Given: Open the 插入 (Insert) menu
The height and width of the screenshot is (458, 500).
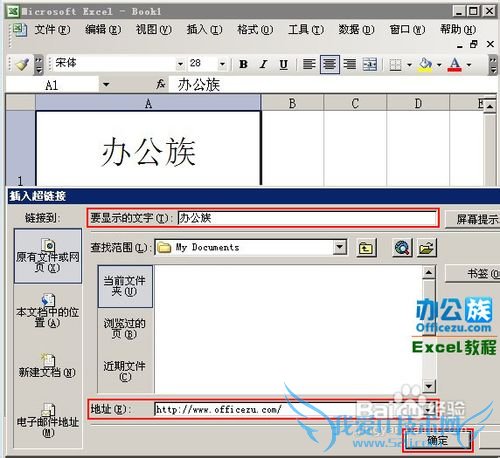Looking at the screenshot, I should (x=204, y=30).
